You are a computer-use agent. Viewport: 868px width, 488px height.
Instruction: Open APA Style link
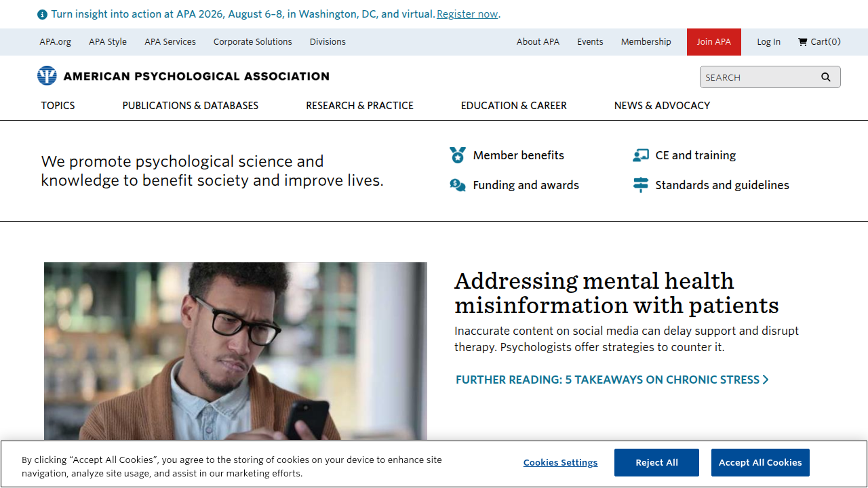[x=108, y=42]
